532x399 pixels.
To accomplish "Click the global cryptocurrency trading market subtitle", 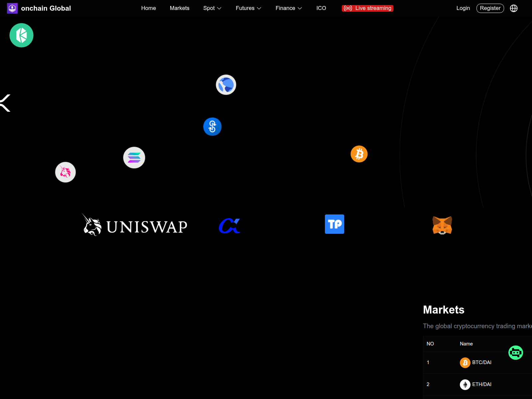I will (x=477, y=326).
